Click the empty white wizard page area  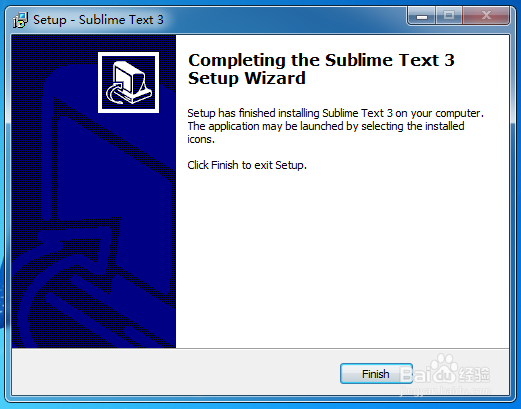[x=342, y=260]
